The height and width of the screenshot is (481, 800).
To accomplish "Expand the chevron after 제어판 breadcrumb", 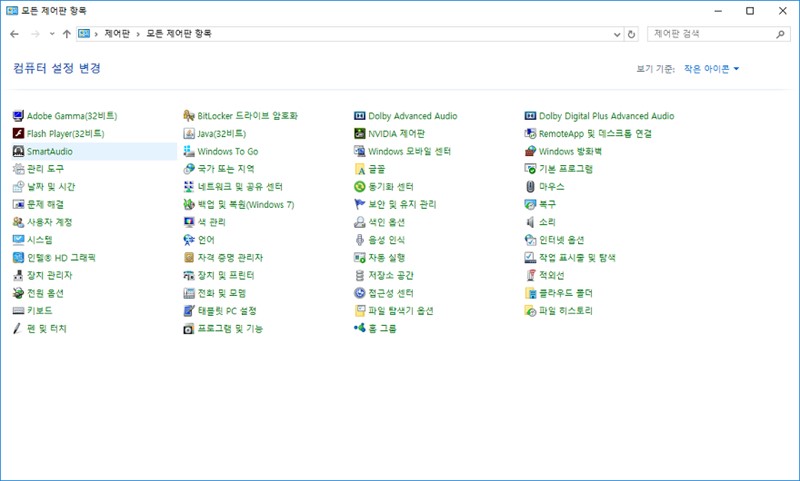I will pyautogui.click(x=138, y=34).
